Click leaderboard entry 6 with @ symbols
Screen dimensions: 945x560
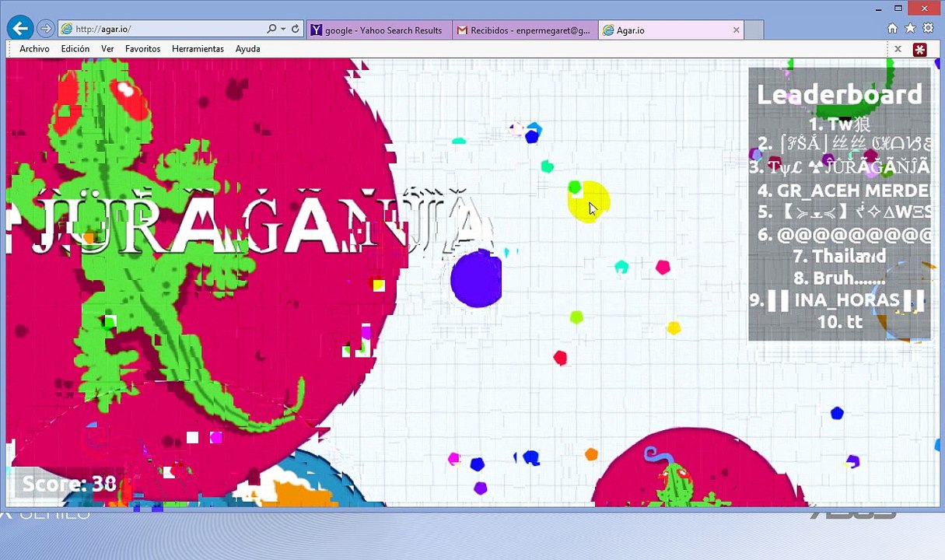pyautogui.click(x=843, y=234)
